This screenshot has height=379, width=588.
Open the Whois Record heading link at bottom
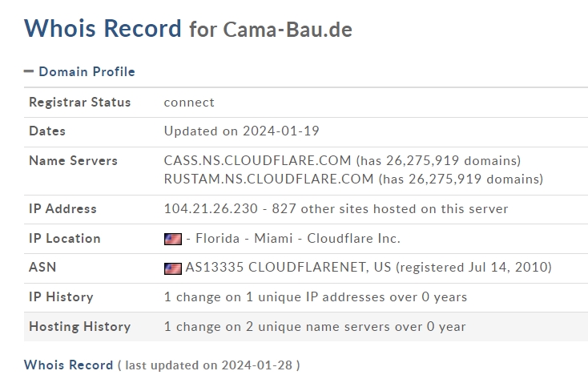coord(68,365)
